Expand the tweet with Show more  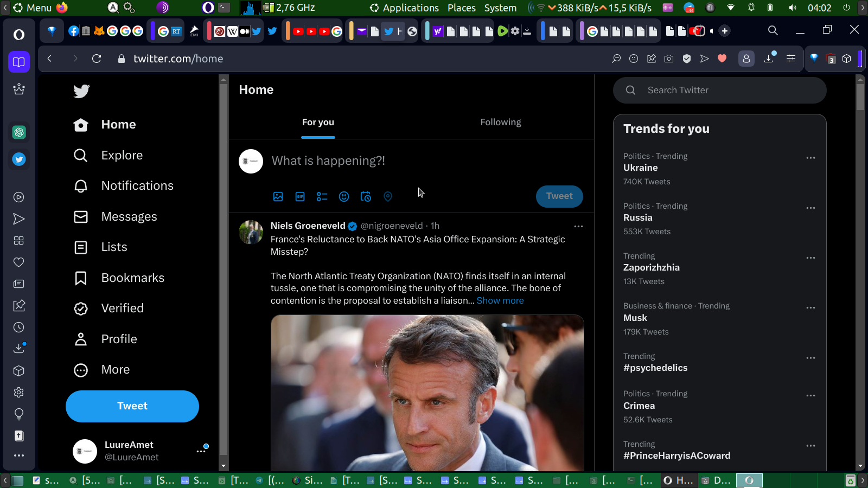[x=500, y=301]
